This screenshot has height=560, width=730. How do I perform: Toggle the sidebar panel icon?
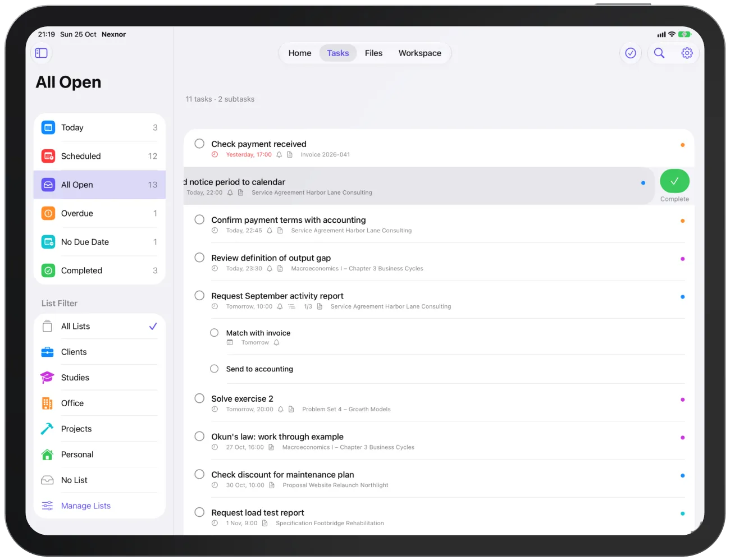click(41, 53)
